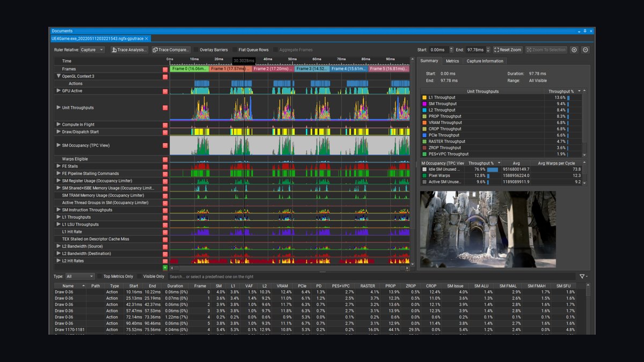Sort table by Duration column
This screenshot has height=362, width=644.
175,286
